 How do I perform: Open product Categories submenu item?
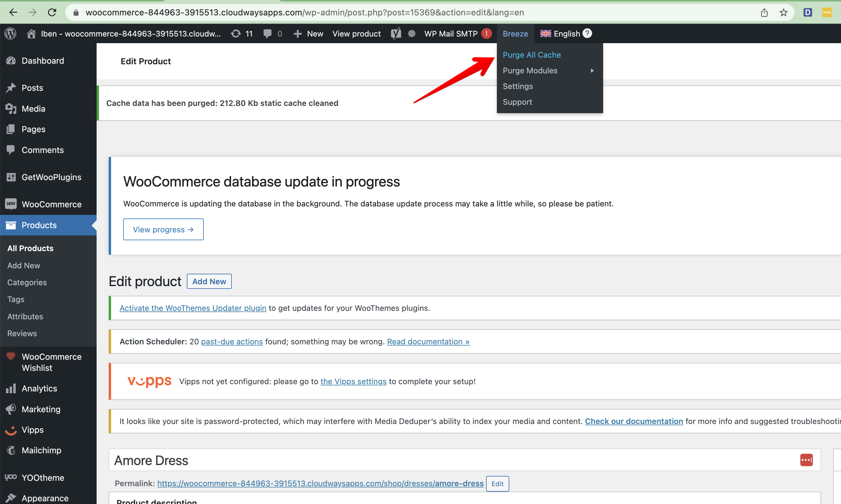(x=27, y=282)
